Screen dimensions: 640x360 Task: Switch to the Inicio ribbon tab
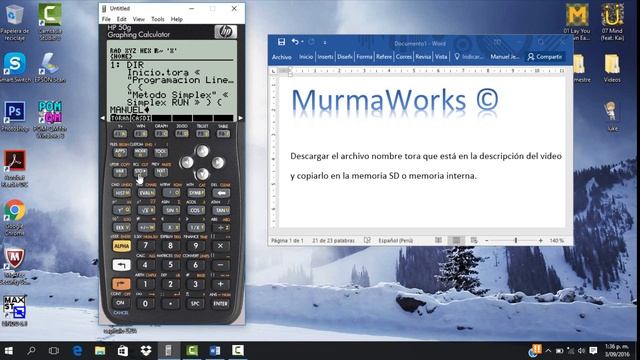(x=306, y=57)
